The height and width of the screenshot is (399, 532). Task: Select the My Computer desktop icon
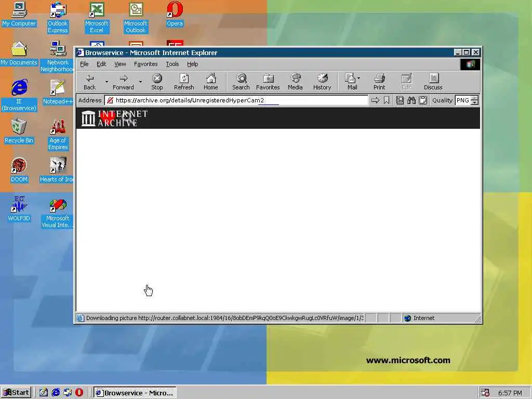(x=19, y=14)
